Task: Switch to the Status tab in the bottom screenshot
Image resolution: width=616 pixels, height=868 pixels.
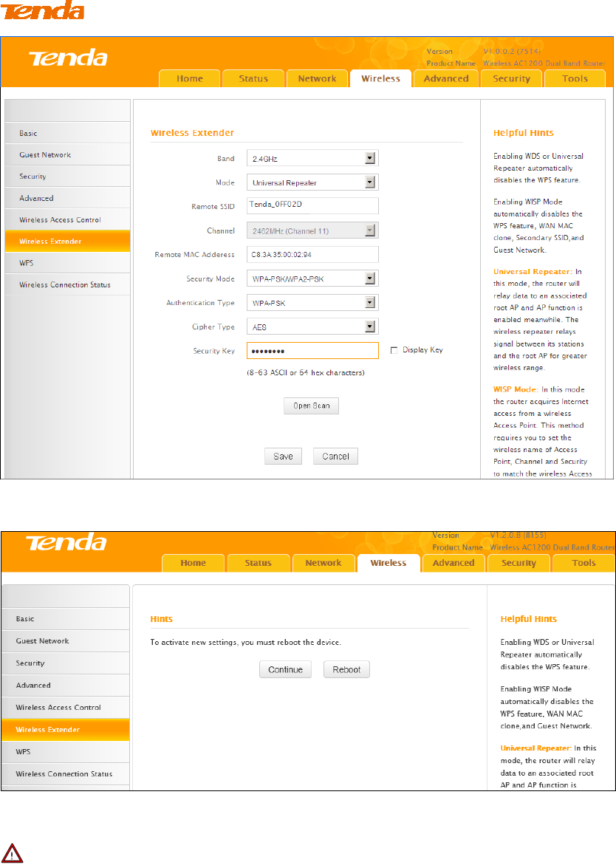Action: (258, 563)
